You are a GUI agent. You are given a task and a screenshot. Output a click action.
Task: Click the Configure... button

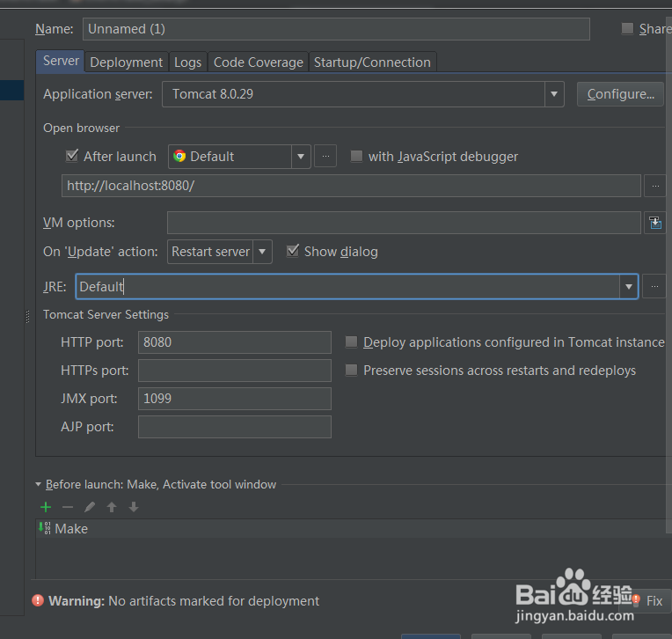pyautogui.click(x=621, y=94)
